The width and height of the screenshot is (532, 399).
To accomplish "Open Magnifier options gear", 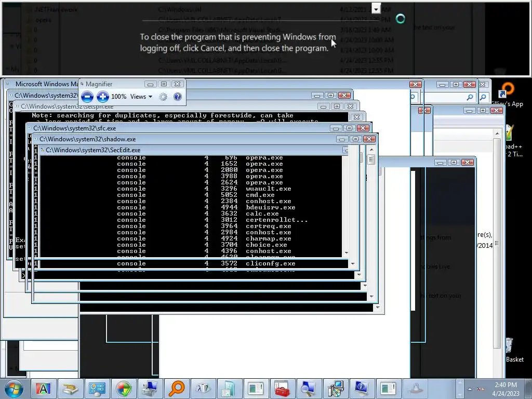I will 163,97.
